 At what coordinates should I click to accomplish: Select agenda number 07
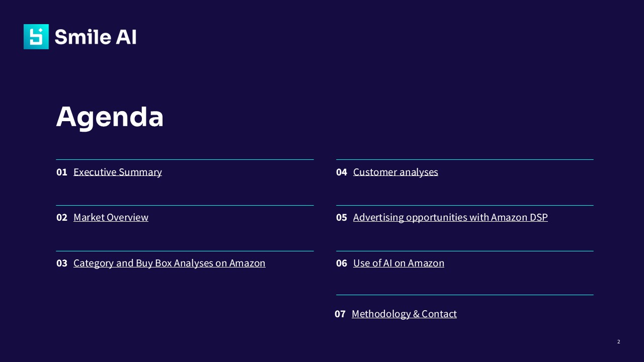coord(340,314)
